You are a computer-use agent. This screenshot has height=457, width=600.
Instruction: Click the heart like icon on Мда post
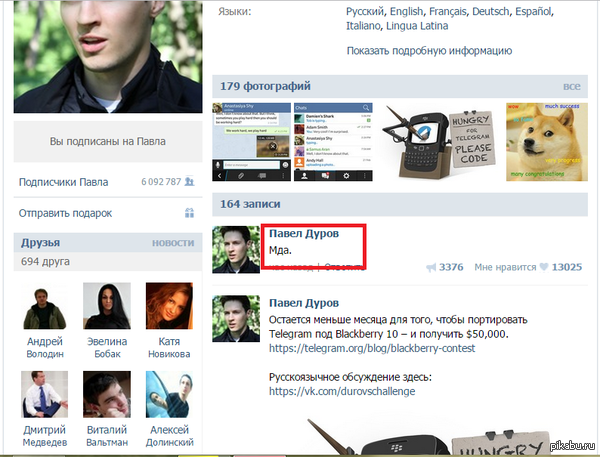(544, 267)
